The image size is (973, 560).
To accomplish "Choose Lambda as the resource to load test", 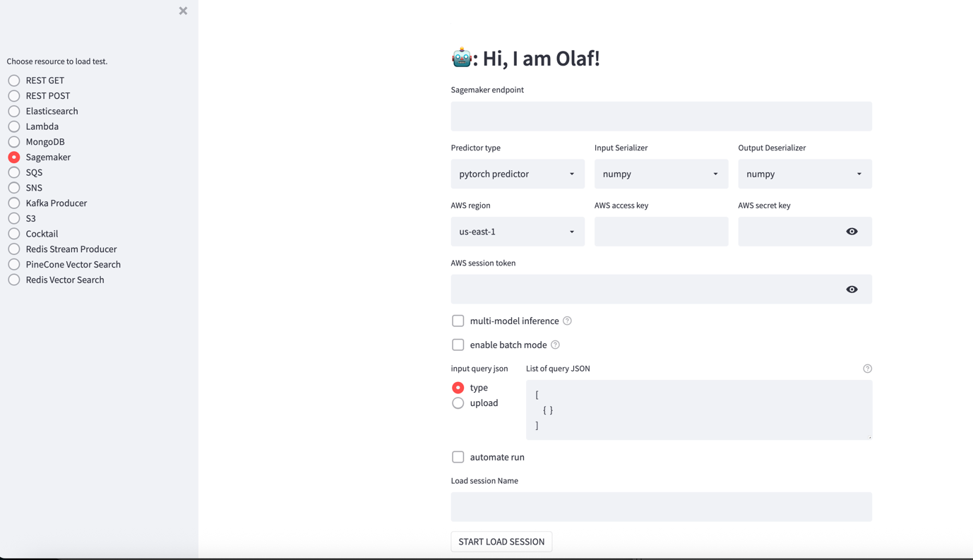I will [x=13, y=126].
